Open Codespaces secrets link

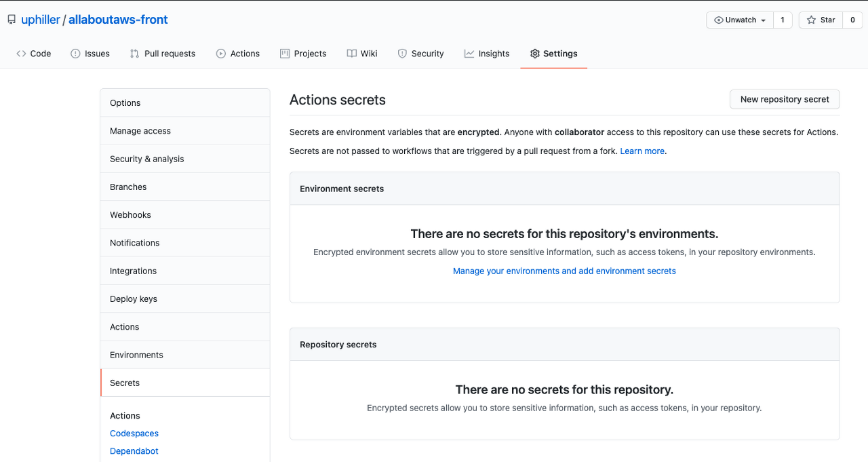134,434
